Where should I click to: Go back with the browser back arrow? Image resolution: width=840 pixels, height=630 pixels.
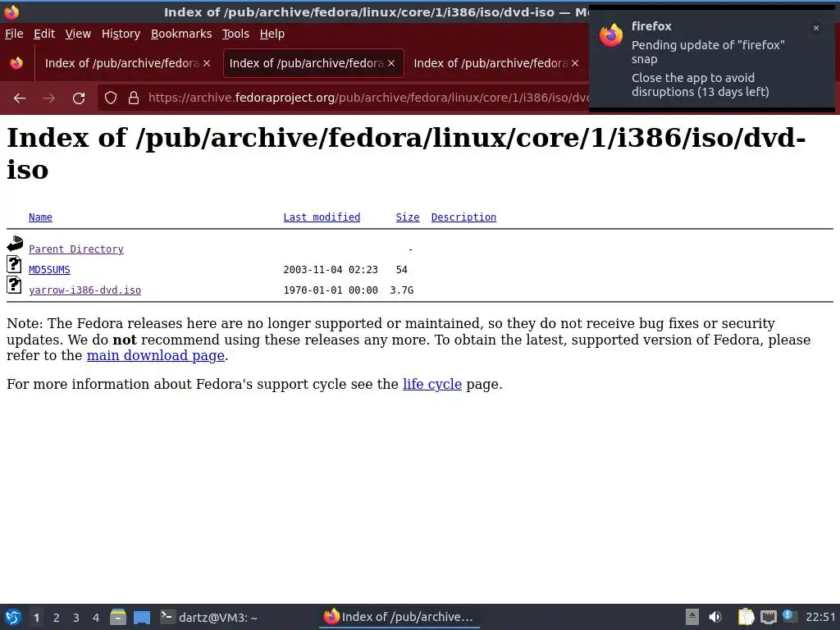pos(20,98)
